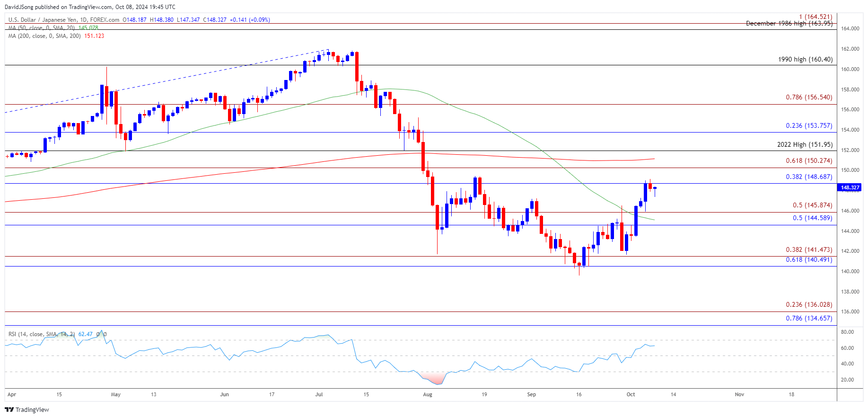Screen dimensions: 868x418
Task: Click 162.000 on the price axis
Action: pyautogui.click(x=850, y=49)
